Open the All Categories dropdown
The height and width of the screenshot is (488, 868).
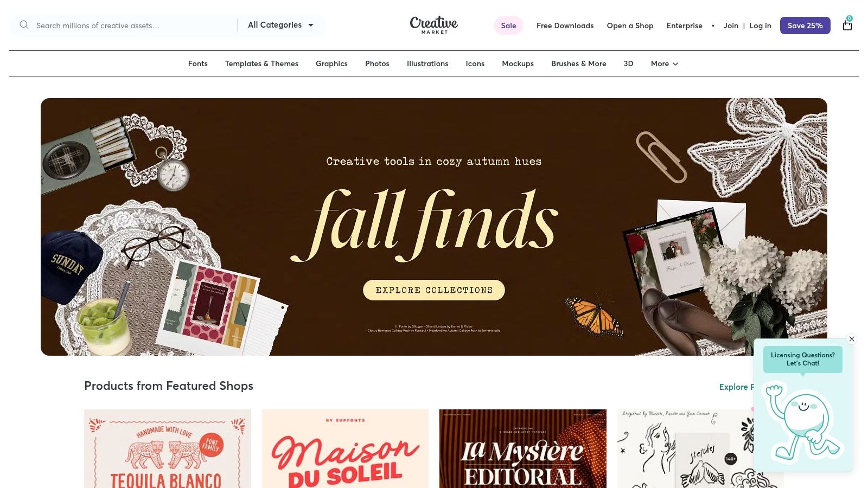281,25
